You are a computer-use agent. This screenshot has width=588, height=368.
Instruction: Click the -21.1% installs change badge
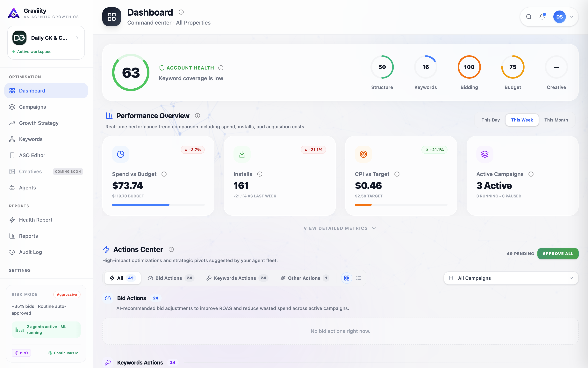(x=313, y=150)
